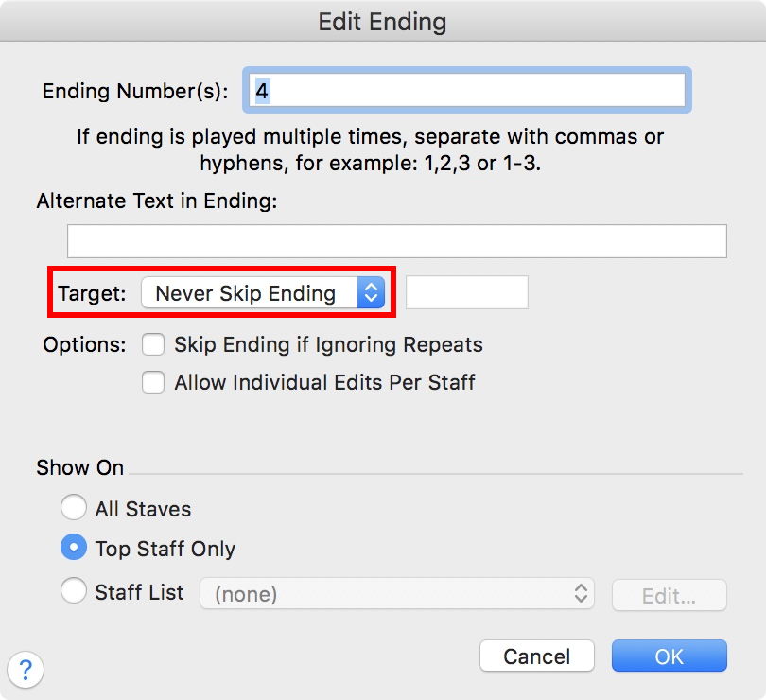Viewport: 766px width, 700px height.
Task: Click into the Ending Number(s) field
Action: click(x=467, y=91)
